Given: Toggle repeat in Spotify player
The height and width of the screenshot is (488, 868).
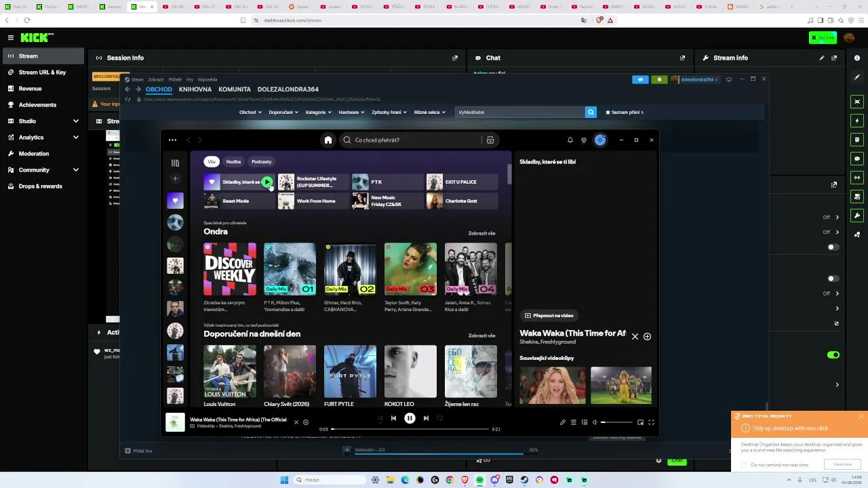Looking at the screenshot, I should pyautogui.click(x=439, y=419).
